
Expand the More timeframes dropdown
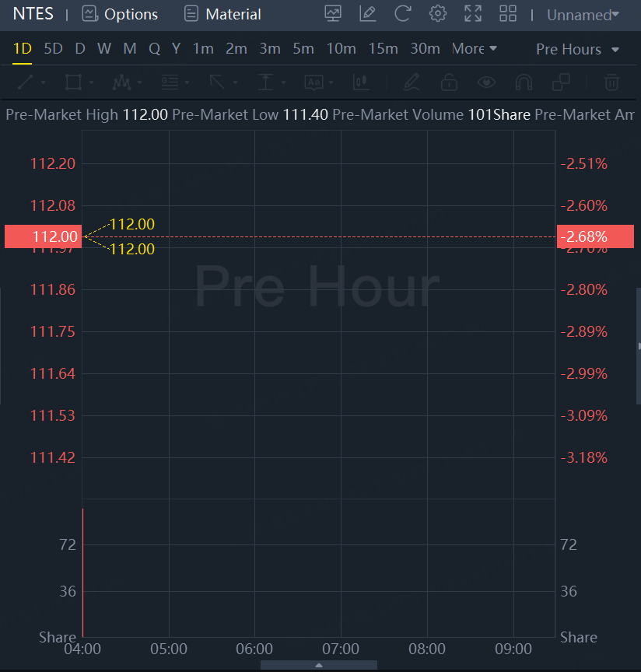(474, 49)
